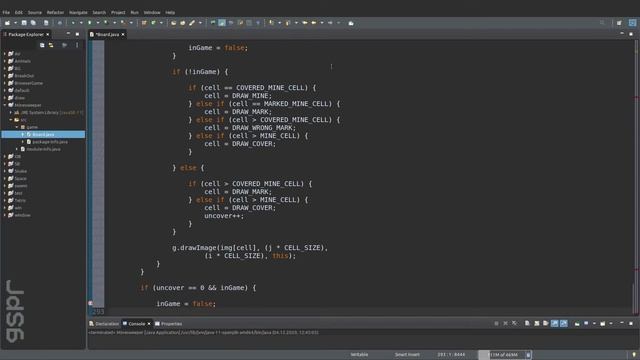Collapse the Minesweeper project node
The height and width of the screenshot is (360, 640).
tap(5, 105)
